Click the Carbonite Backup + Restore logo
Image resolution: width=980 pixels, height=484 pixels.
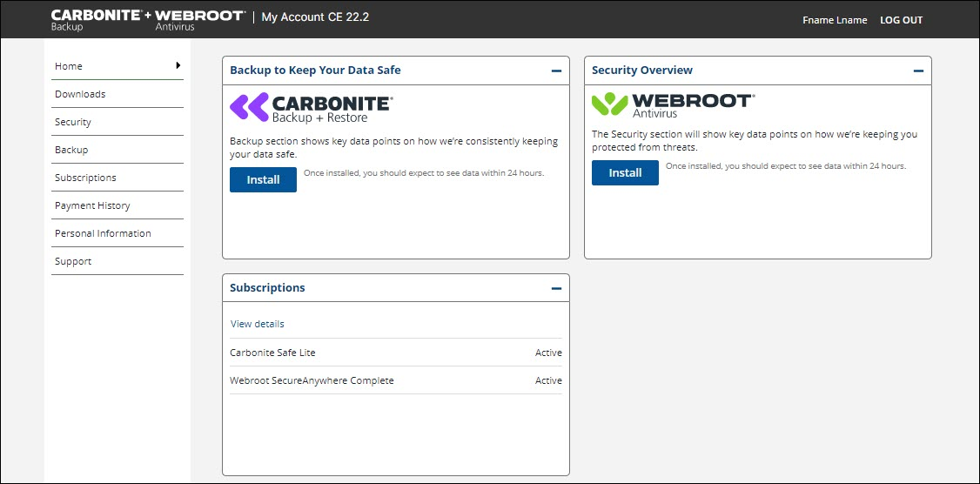coord(312,108)
